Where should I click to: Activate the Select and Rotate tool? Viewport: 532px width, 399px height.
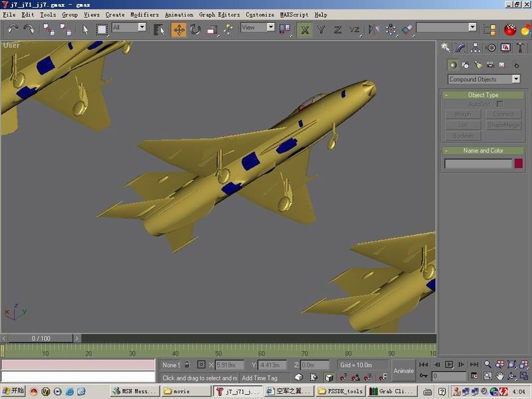tap(196, 29)
